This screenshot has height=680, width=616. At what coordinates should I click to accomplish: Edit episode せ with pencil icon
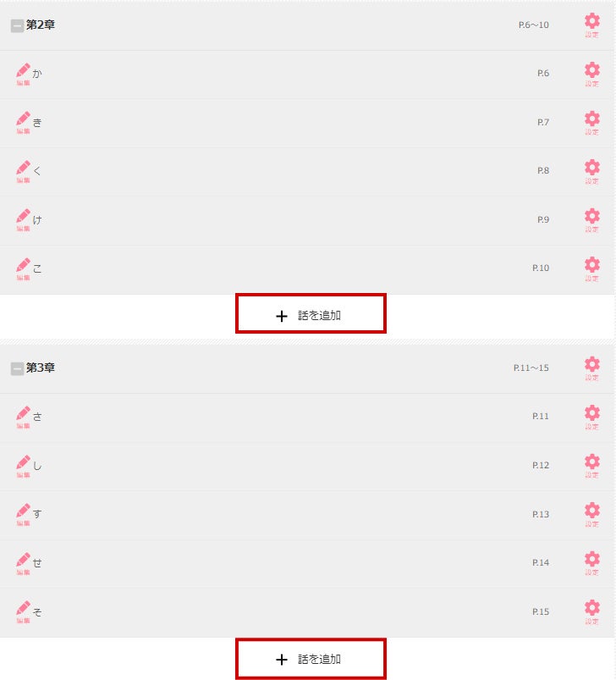[x=23, y=563]
